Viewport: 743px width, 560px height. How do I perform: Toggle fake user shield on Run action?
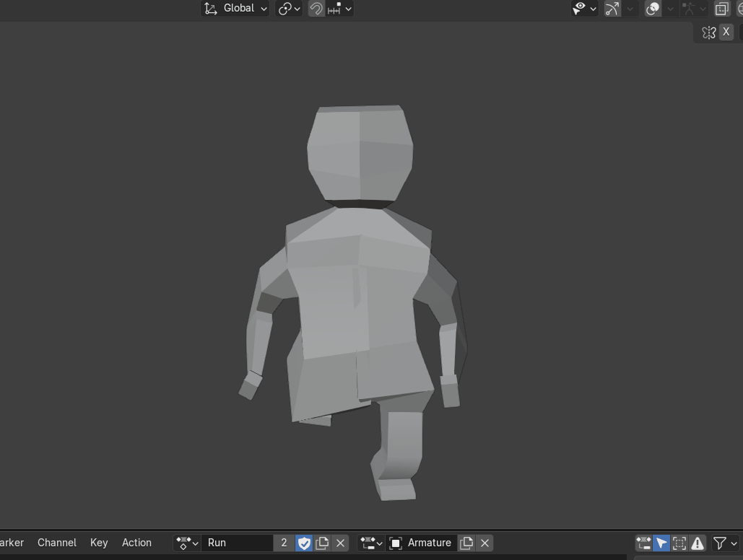pos(304,543)
